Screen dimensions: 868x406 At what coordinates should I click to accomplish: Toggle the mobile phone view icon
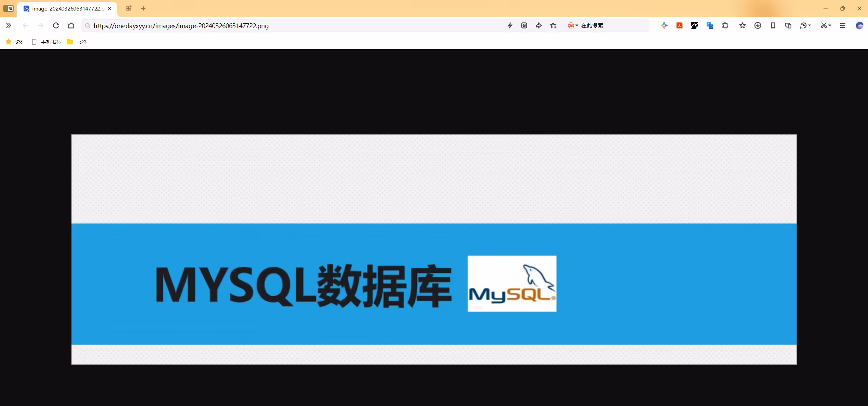tap(773, 25)
